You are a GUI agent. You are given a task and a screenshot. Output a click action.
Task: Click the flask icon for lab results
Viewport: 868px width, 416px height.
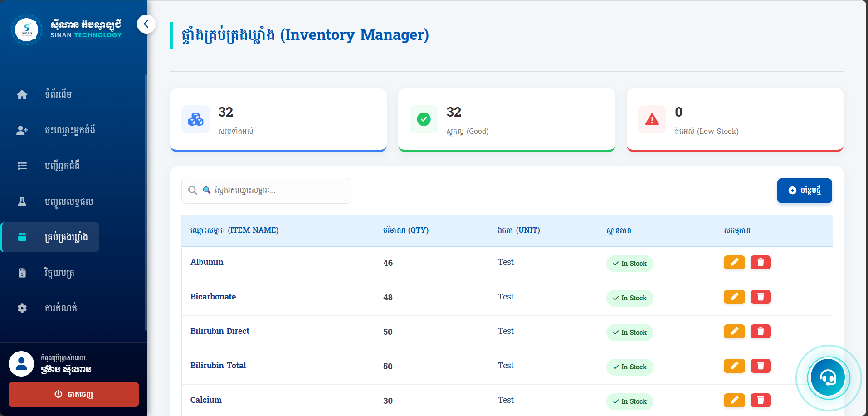tap(22, 201)
